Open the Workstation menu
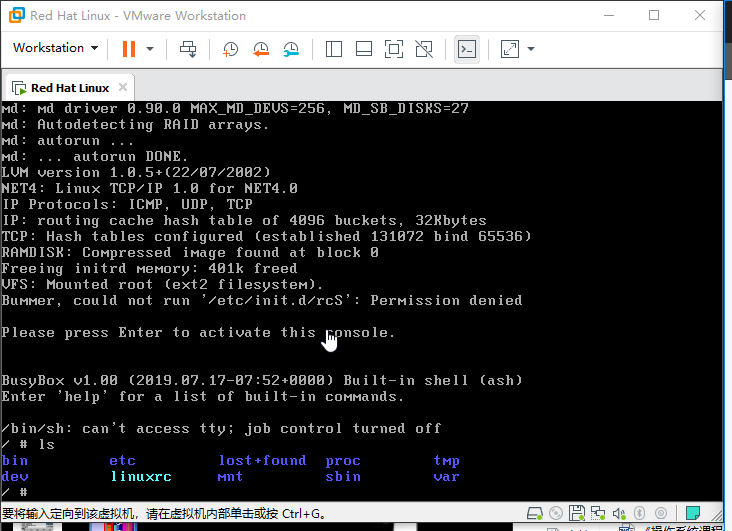The width and height of the screenshot is (732, 531). pos(56,48)
